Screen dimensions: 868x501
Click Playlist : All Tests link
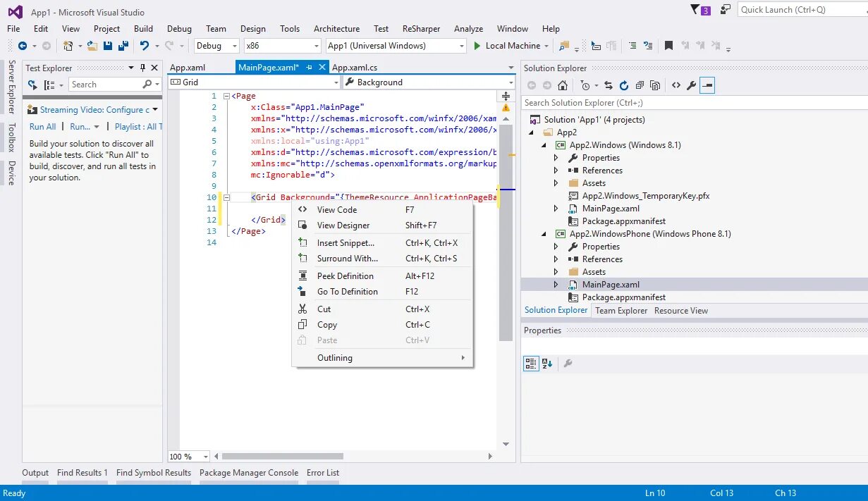pyautogui.click(x=138, y=127)
